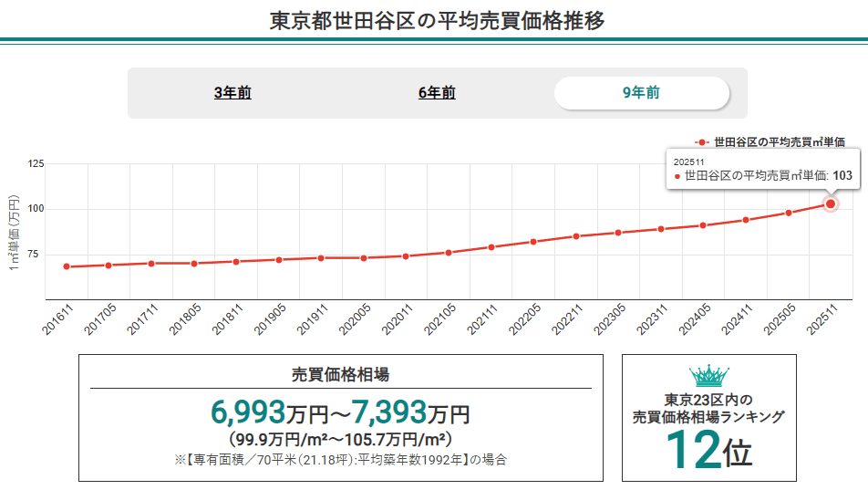This screenshot has height=490, width=868.
Task: Click the red legend marker icon
Action: click(x=702, y=142)
